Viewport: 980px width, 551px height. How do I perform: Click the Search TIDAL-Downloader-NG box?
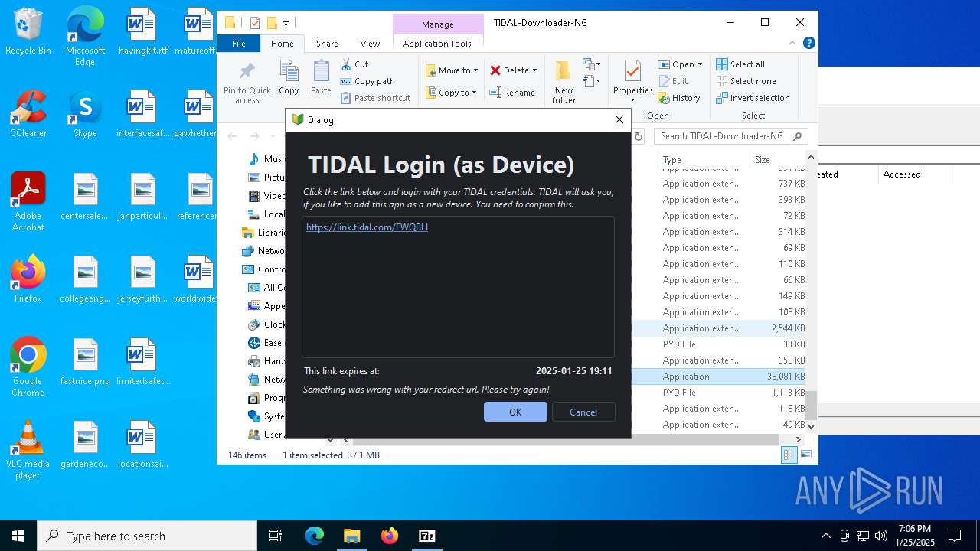point(731,136)
